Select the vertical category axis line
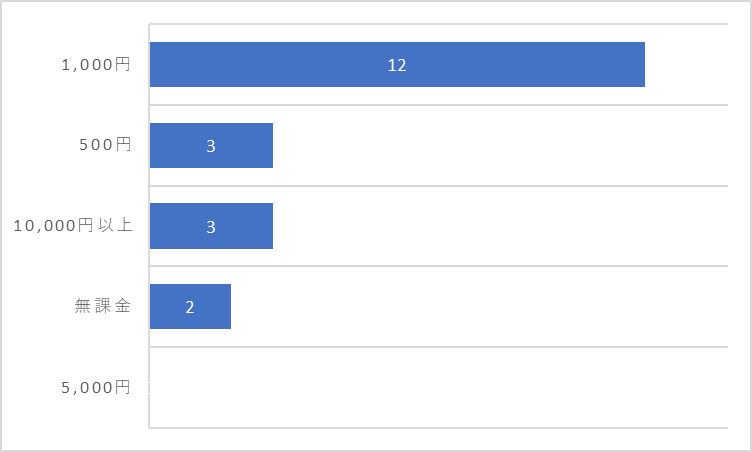This screenshot has width=752, height=452. [x=149, y=226]
